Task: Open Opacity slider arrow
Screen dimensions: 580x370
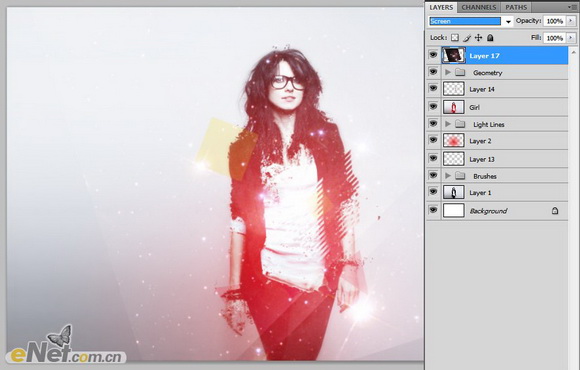Action: tap(571, 21)
